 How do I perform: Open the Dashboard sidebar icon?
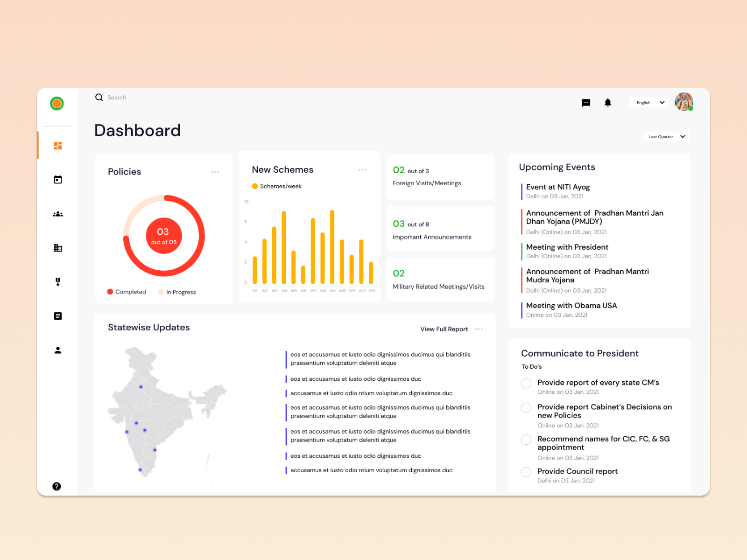pyautogui.click(x=57, y=145)
